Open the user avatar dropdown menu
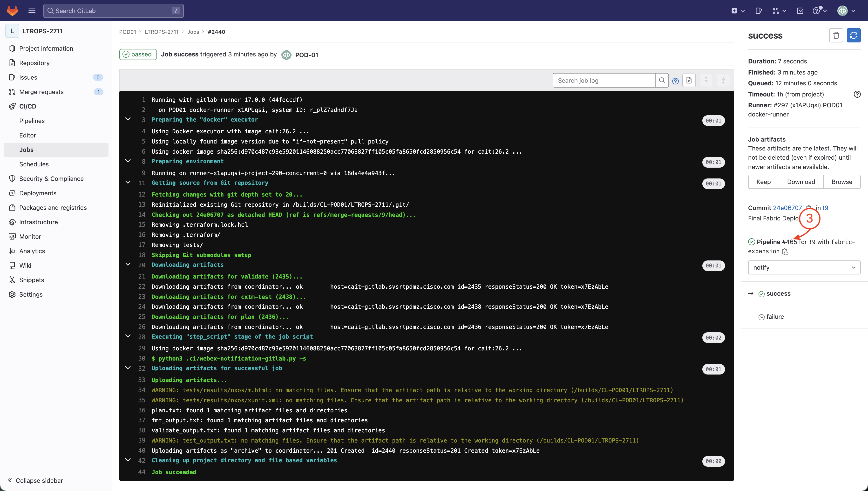 (x=846, y=11)
